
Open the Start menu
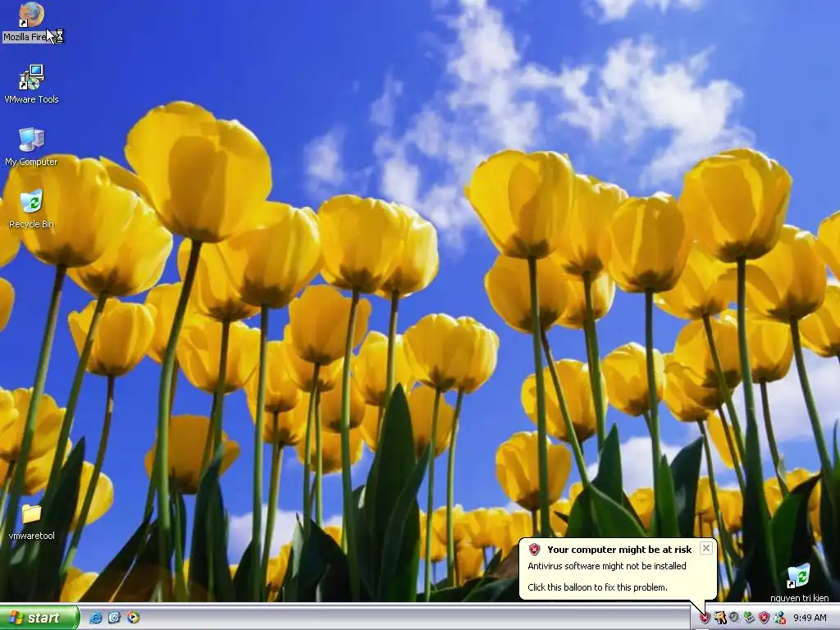38,618
